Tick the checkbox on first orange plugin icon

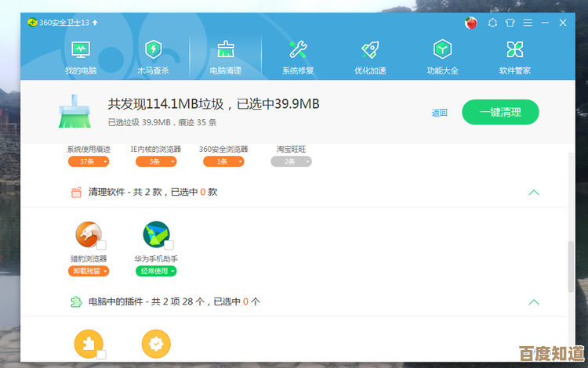101,355
